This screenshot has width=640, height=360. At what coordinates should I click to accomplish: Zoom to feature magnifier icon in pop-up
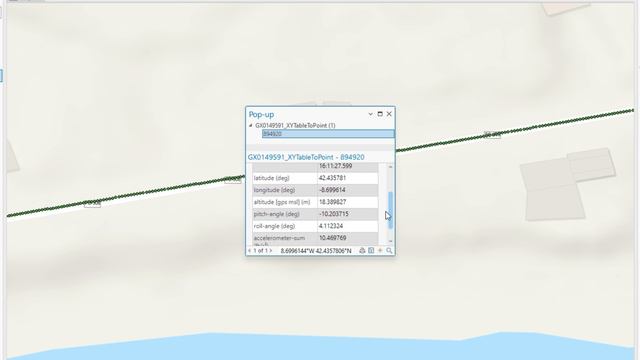389,250
